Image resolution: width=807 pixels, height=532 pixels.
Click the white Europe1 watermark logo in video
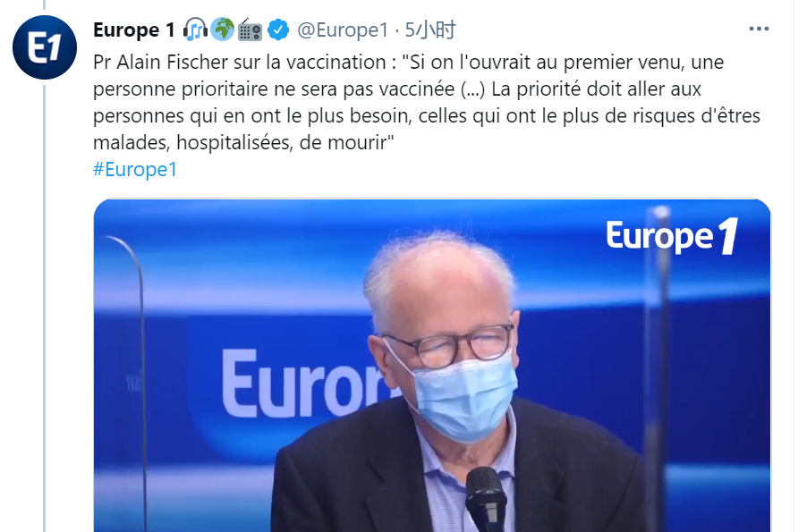point(672,236)
